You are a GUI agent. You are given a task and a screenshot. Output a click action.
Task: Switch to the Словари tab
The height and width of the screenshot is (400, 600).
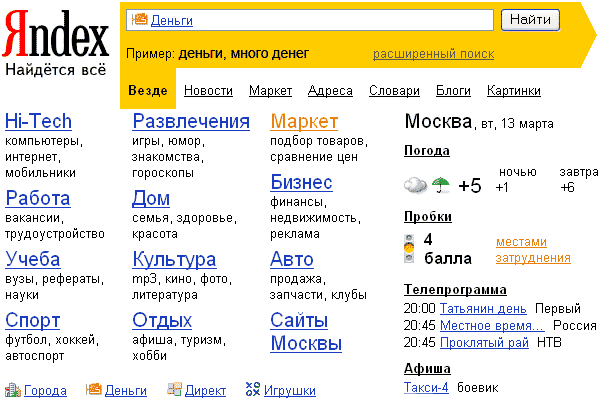tap(394, 91)
